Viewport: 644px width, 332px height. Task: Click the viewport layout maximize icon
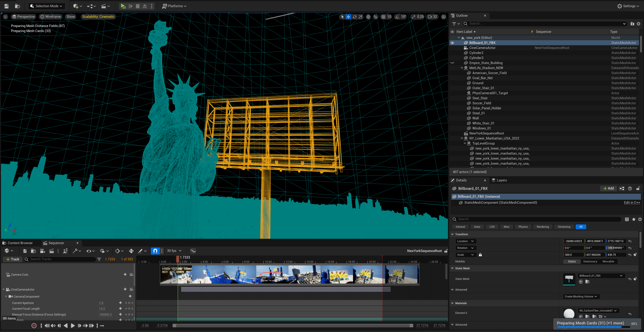pos(443,17)
